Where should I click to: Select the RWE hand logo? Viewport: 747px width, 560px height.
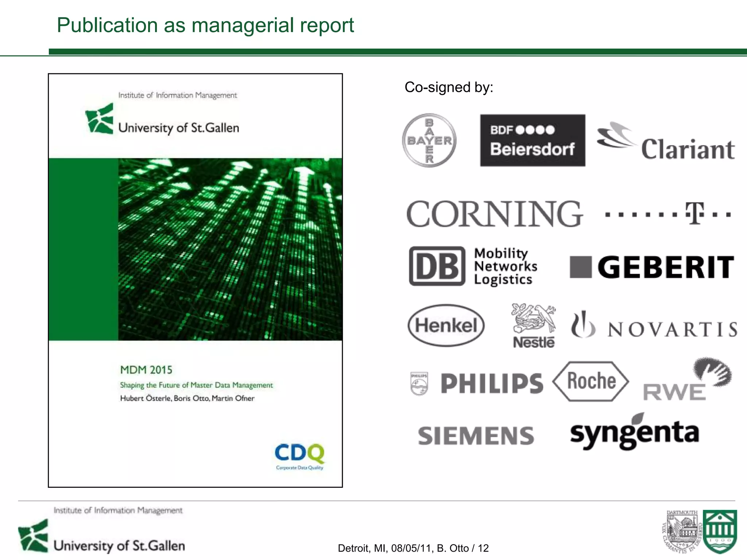[x=687, y=379]
